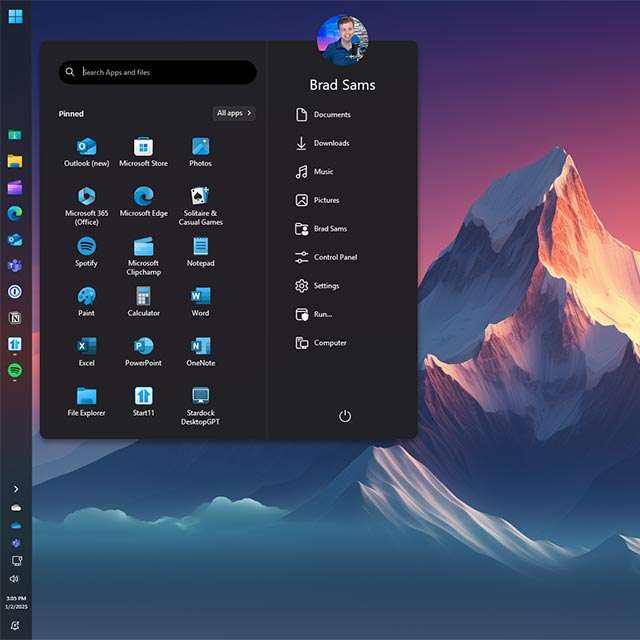Open Downloads folder shortcut

(x=322, y=143)
